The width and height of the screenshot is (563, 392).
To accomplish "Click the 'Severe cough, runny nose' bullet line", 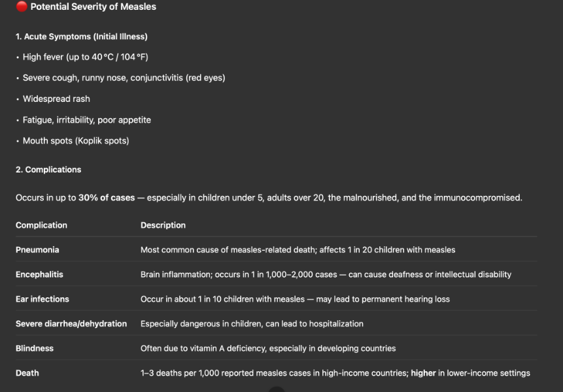I will pyautogui.click(x=124, y=78).
